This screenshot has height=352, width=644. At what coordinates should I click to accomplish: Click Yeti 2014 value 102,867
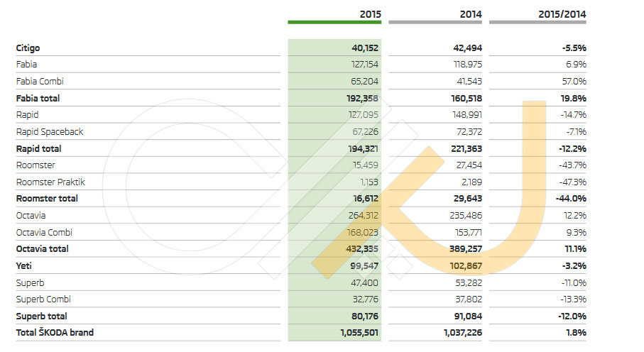pyautogui.click(x=466, y=265)
